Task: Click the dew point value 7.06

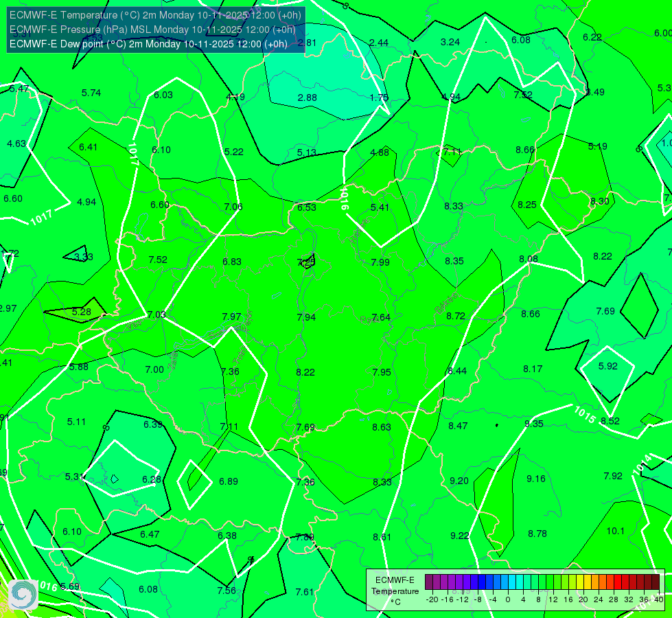Action: pyautogui.click(x=233, y=207)
